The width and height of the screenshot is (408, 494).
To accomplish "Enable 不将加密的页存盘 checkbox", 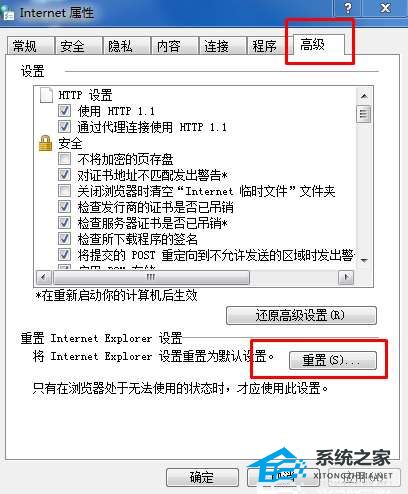I will (x=64, y=159).
